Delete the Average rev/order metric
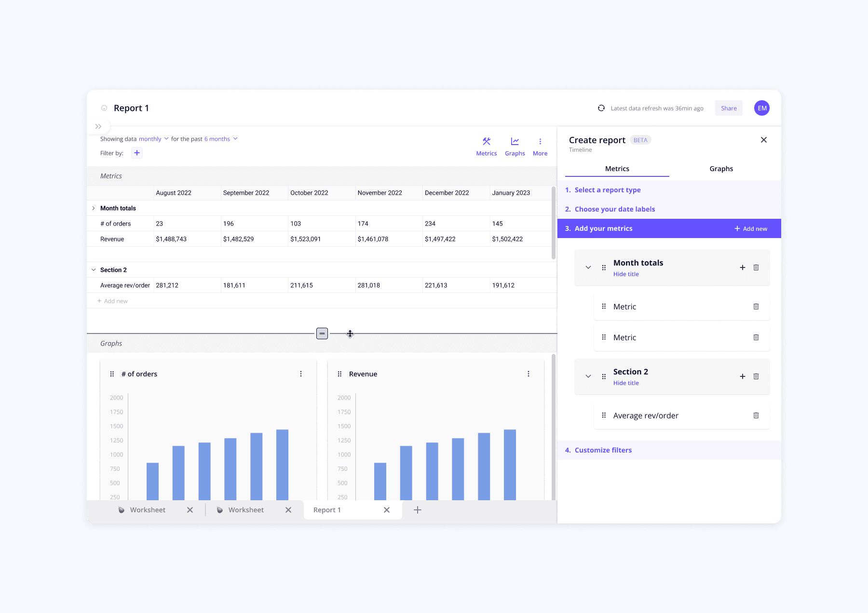Image resolution: width=868 pixels, height=613 pixels. point(756,415)
